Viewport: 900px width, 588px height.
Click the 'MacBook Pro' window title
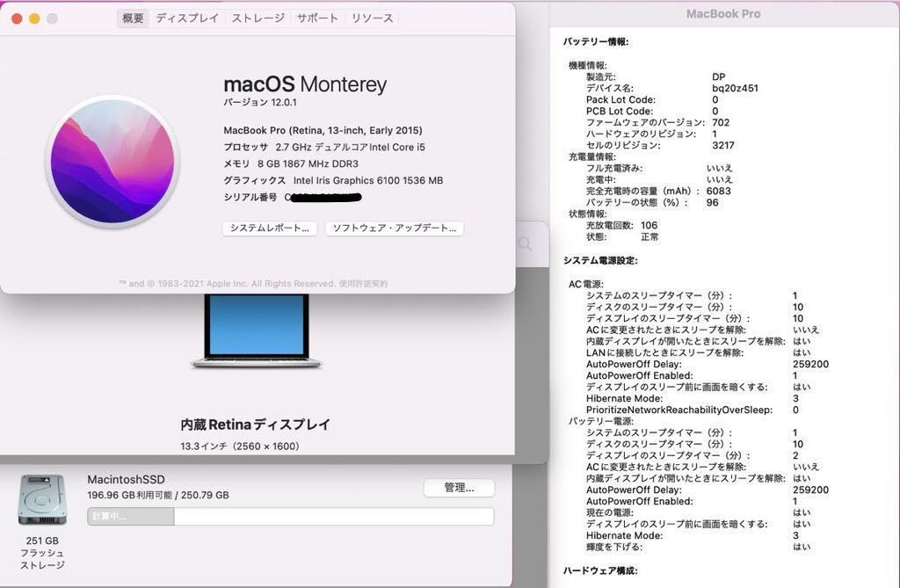click(723, 14)
